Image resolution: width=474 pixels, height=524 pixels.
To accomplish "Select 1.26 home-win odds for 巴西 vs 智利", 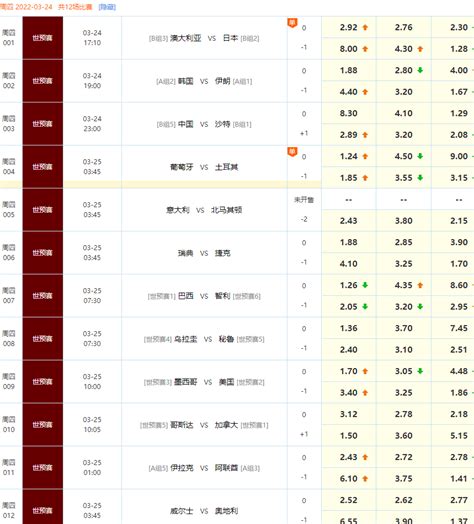I will click(x=349, y=285).
